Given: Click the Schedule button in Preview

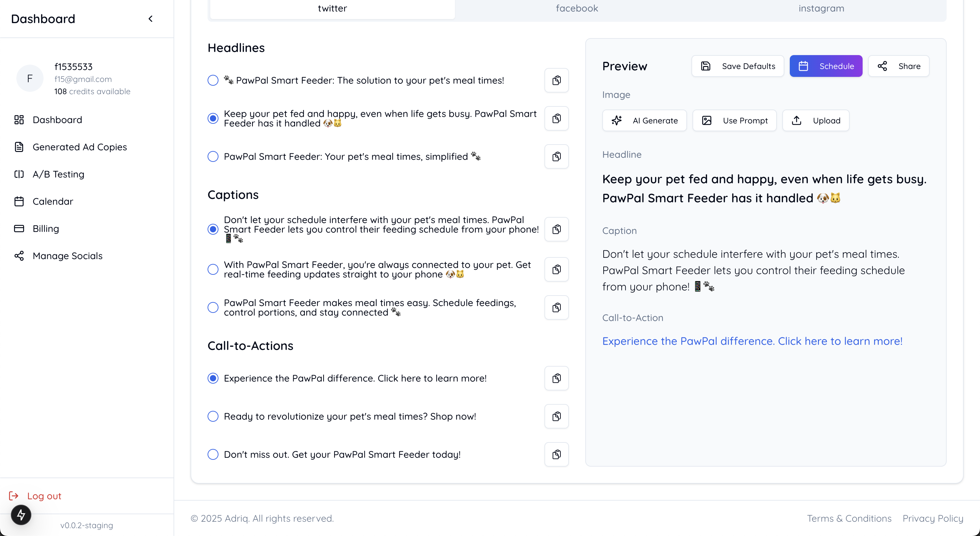Looking at the screenshot, I should click(x=826, y=66).
